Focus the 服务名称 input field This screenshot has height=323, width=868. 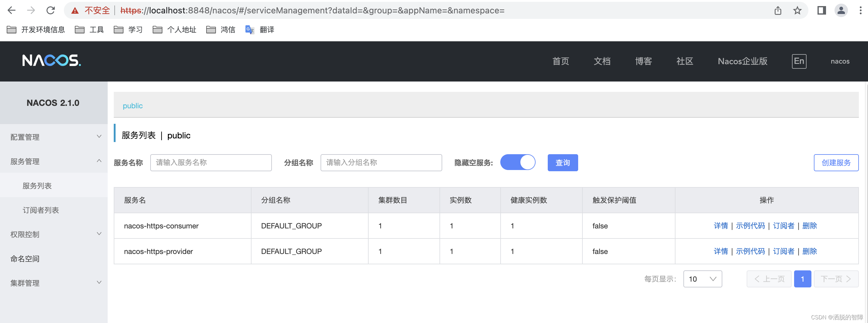point(211,163)
